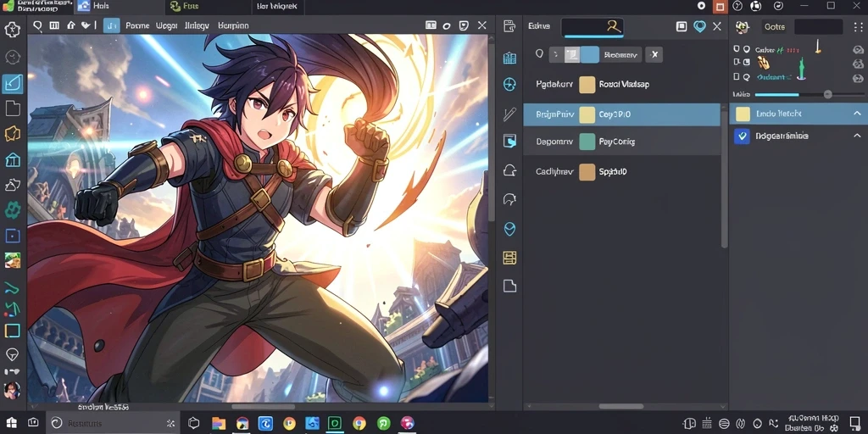This screenshot has height=434, width=868.
Task: Select the highlighted Cey3PIO list row
Action: (621, 114)
